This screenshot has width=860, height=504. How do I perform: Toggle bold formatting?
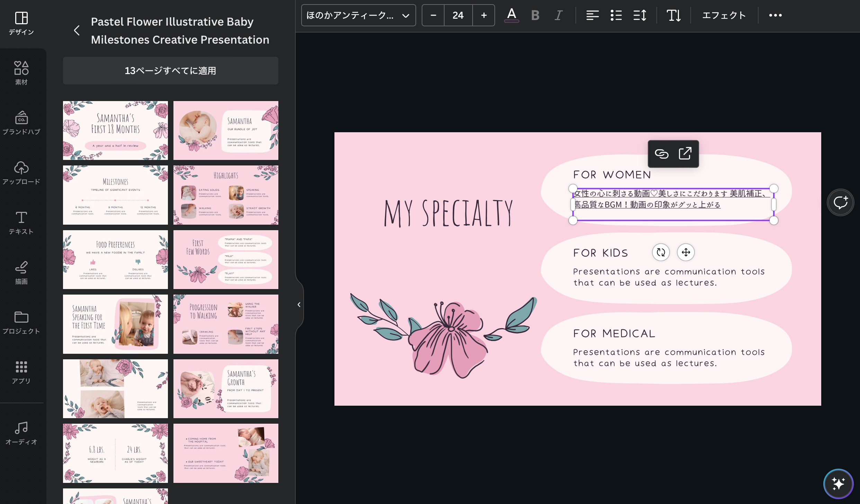click(535, 15)
